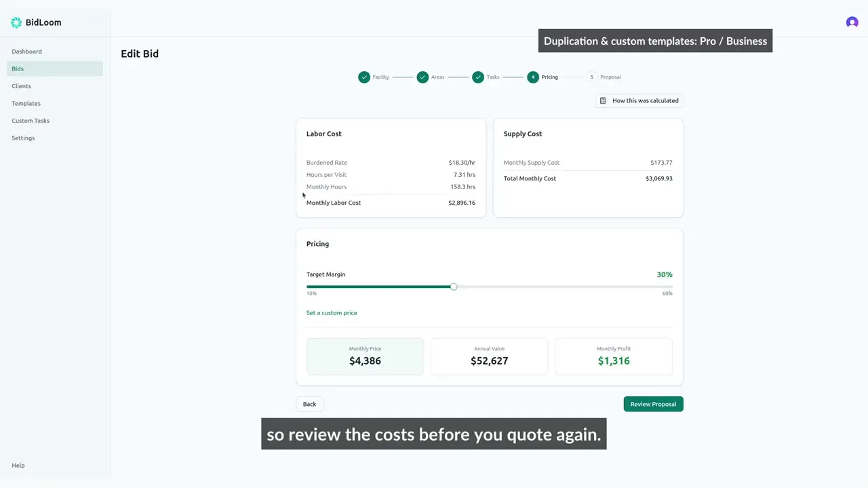The image size is (868, 488).
Task: Click the Target Margin slider handle
Action: coord(454,287)
